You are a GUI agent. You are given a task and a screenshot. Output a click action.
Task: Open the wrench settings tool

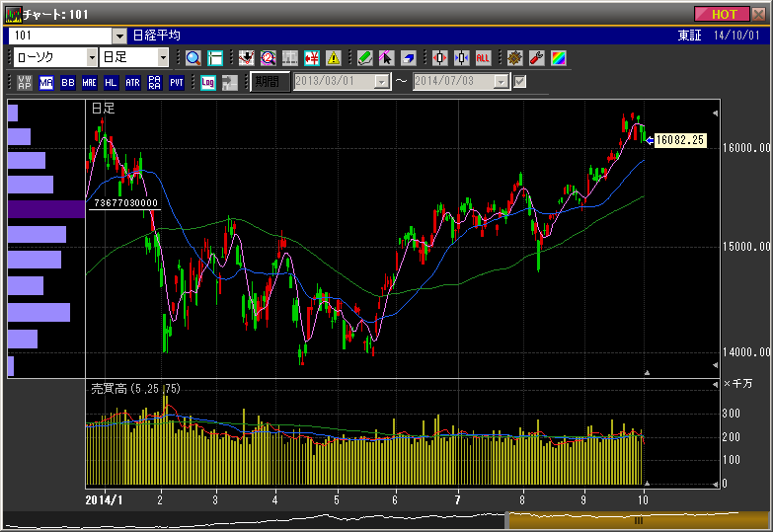[x=537, y=57]
